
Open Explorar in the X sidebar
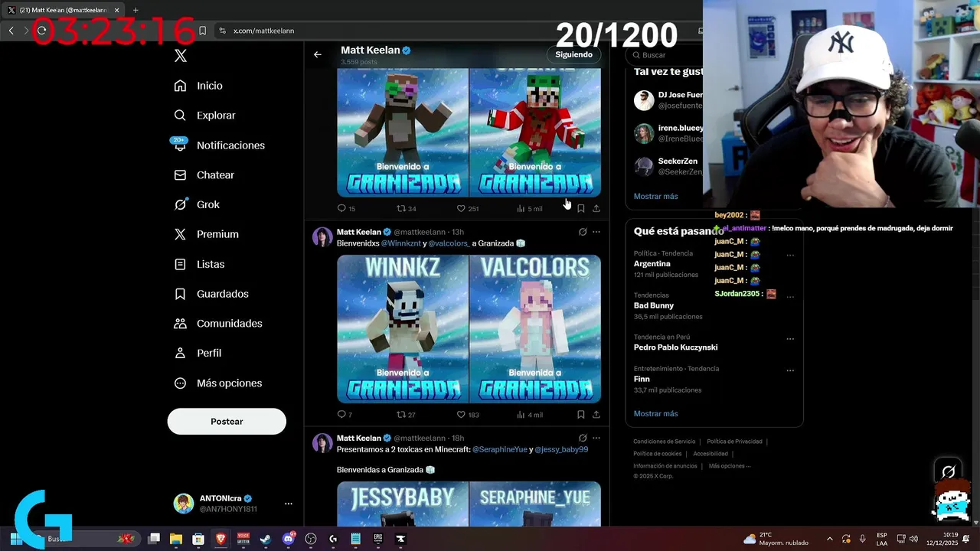coord(204,116)
